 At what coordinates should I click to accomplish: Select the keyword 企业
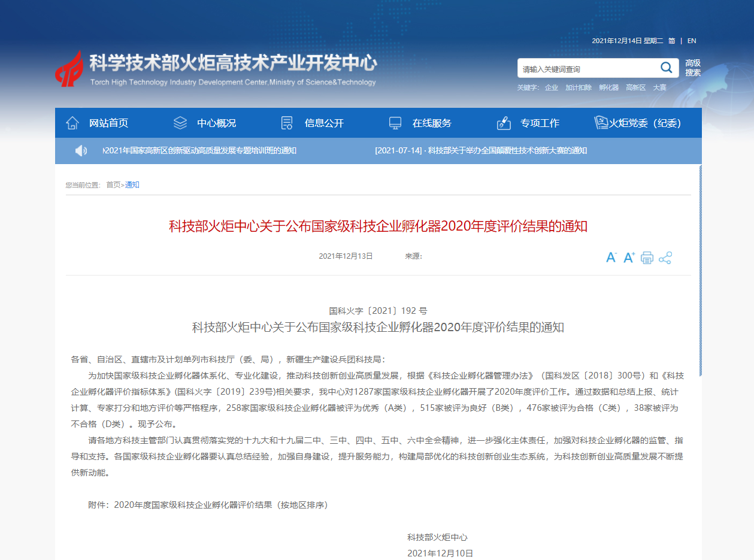[552, 87]
